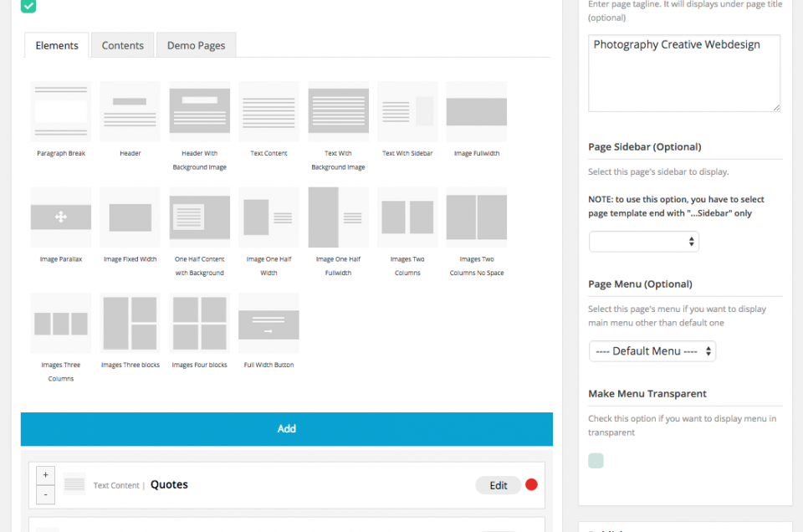Choose Header With Background Image element
This screenshot has height=532, width=803.
[x=200, y=111]
